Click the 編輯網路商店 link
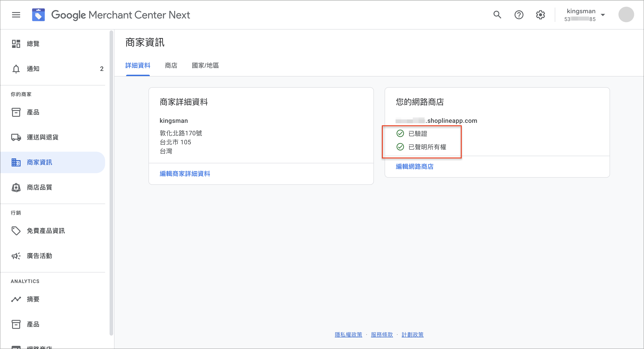 [x=415, y=167]
